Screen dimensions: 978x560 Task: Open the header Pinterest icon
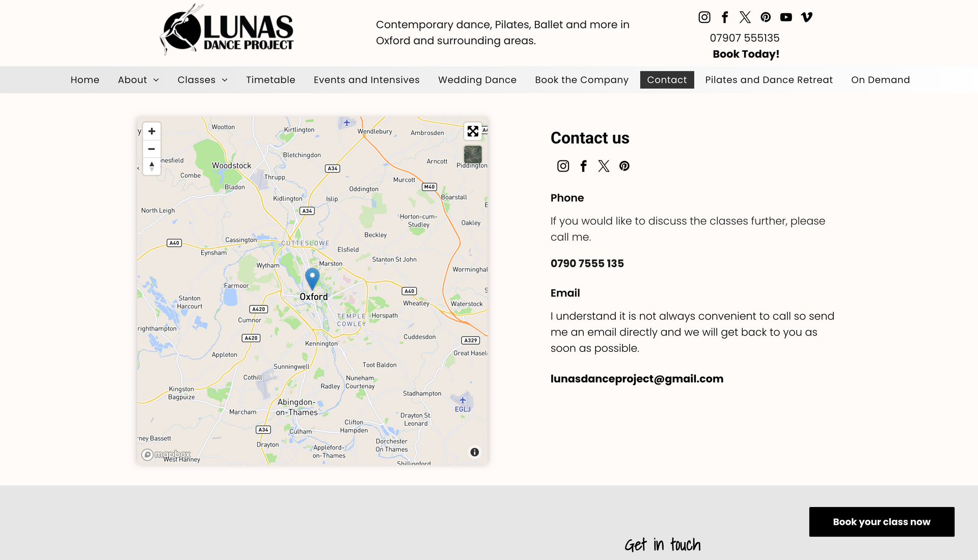(x=766, y=17)
